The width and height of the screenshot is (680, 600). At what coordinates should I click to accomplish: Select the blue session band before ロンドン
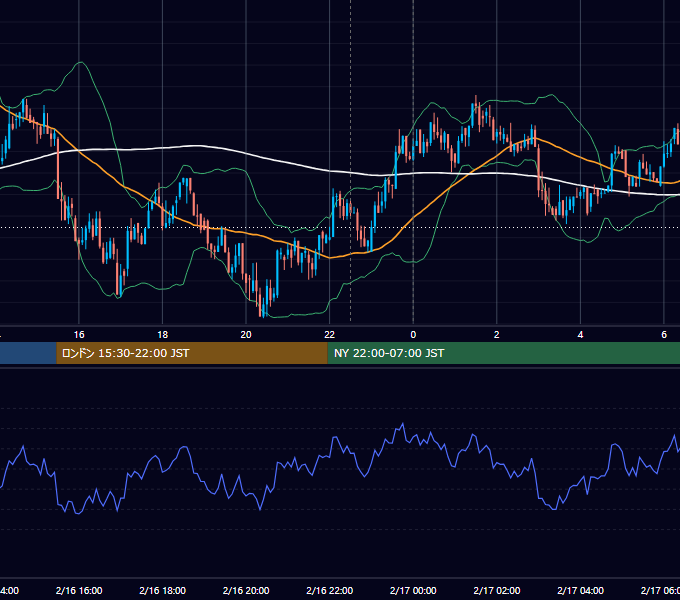pyautogui.click(x=28, y=353)
